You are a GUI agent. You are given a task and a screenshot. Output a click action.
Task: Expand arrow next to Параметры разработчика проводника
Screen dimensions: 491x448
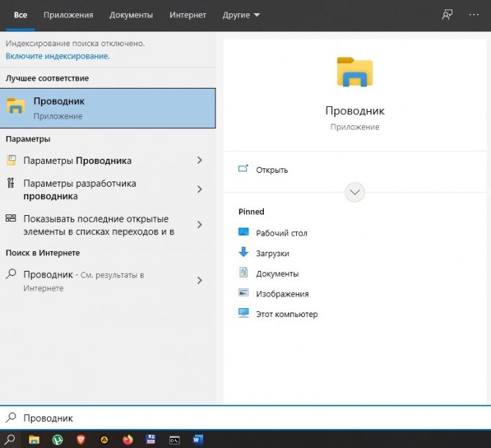click(199, 190)
